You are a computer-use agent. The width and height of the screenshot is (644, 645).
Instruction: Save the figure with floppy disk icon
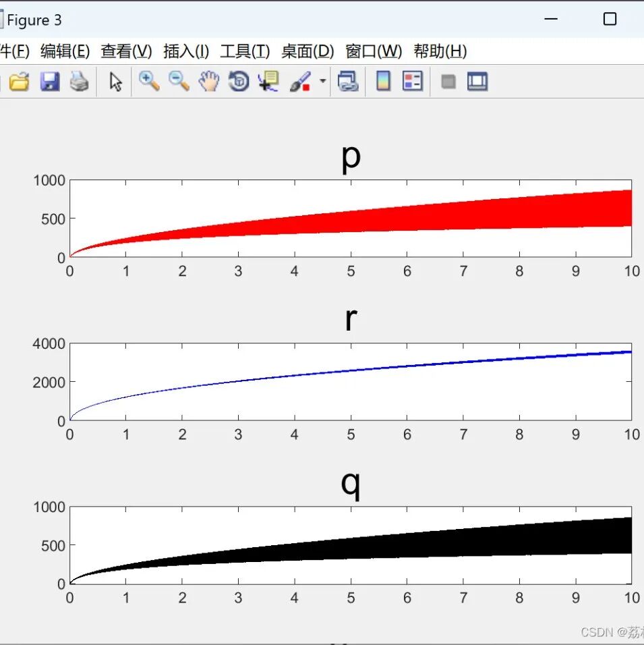click(50, 81)
